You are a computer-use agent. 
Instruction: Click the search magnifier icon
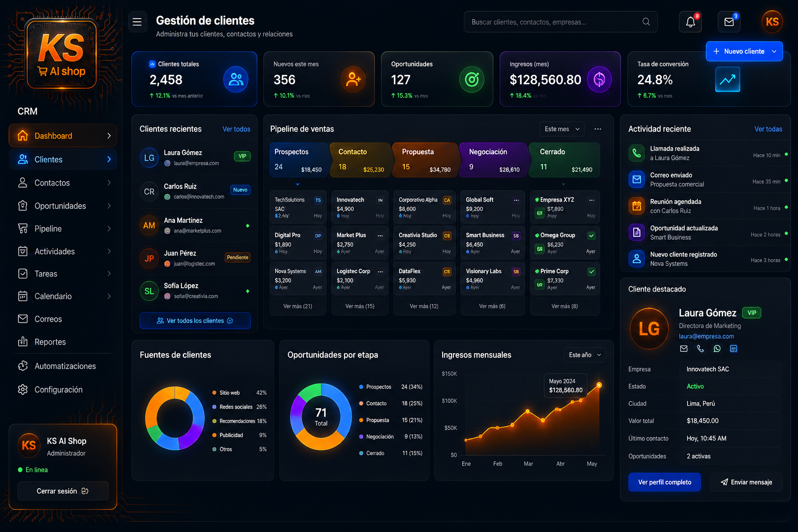[x=646, y=22]
